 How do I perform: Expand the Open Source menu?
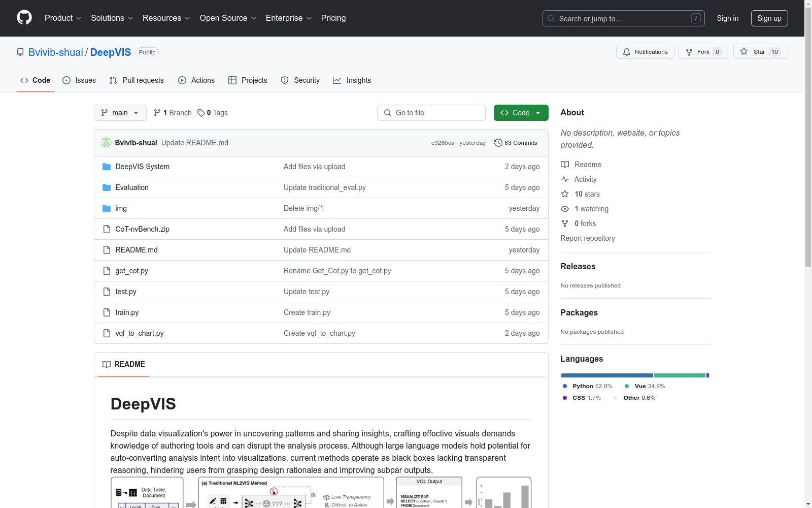click(228, 18)
